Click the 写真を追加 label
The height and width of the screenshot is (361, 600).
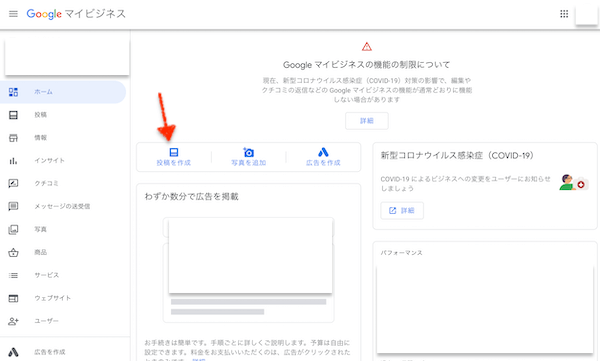click(x=248, y=163)
